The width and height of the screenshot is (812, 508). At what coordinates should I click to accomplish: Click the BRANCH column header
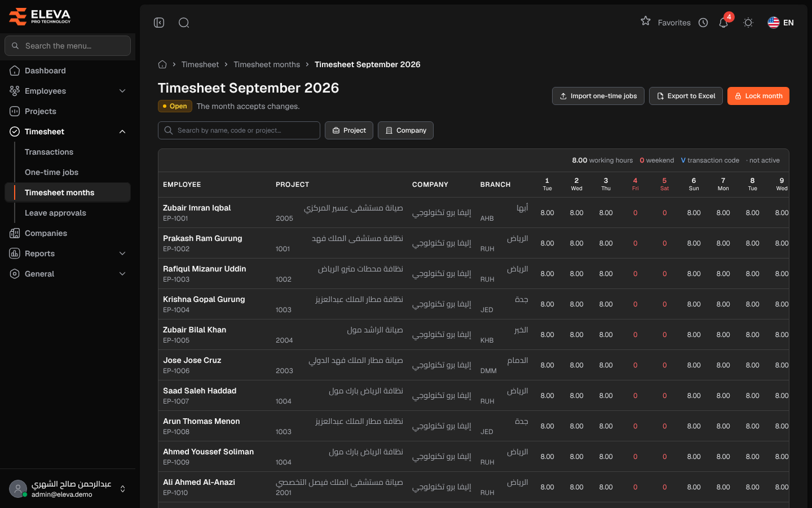click(495, 185)
